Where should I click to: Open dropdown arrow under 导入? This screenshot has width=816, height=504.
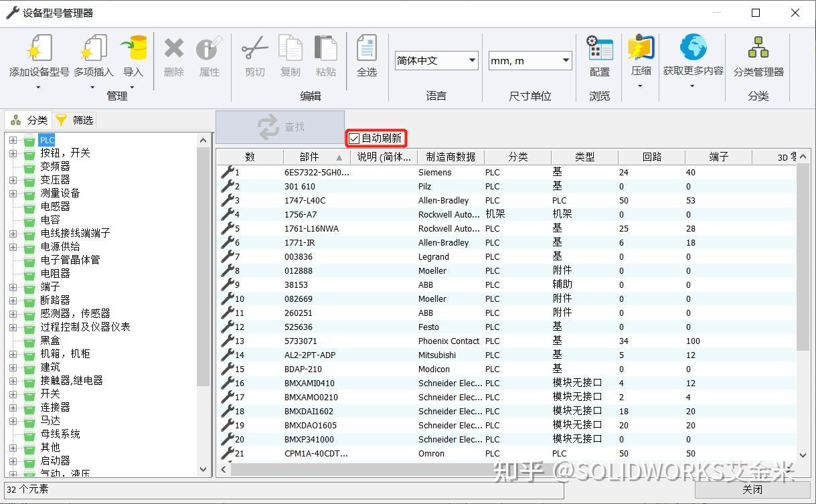tap(132, 87)
